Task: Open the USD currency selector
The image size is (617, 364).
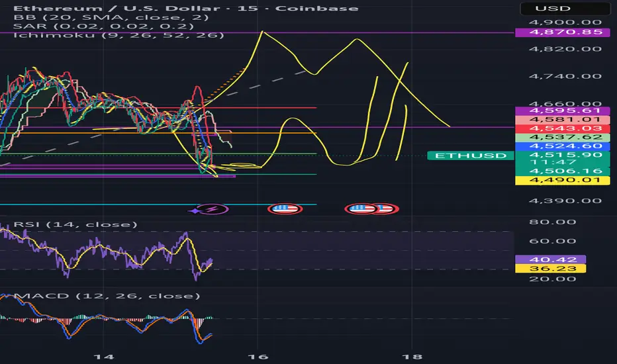Action: [564, 8]
